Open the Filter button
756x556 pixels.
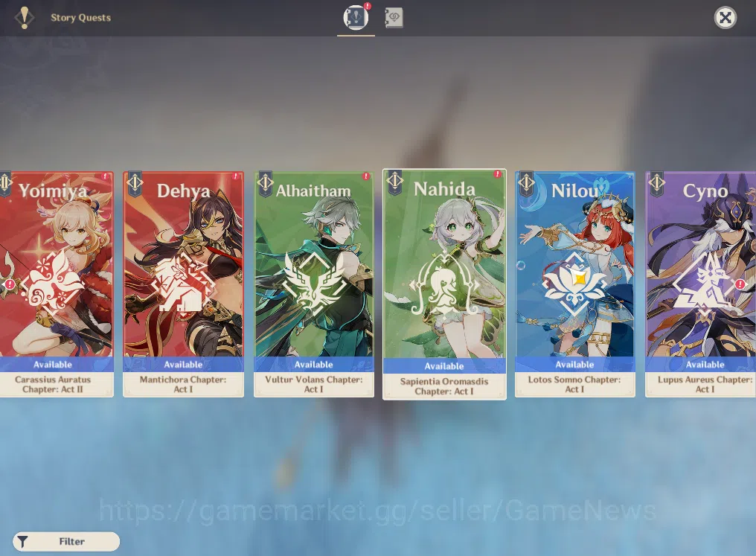coord(66,542)
